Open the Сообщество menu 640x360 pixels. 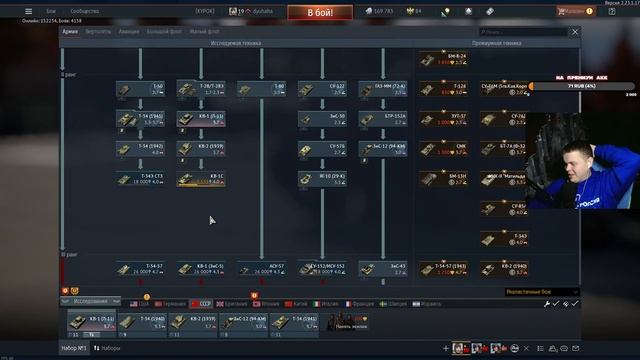click(x=84, y=11)
